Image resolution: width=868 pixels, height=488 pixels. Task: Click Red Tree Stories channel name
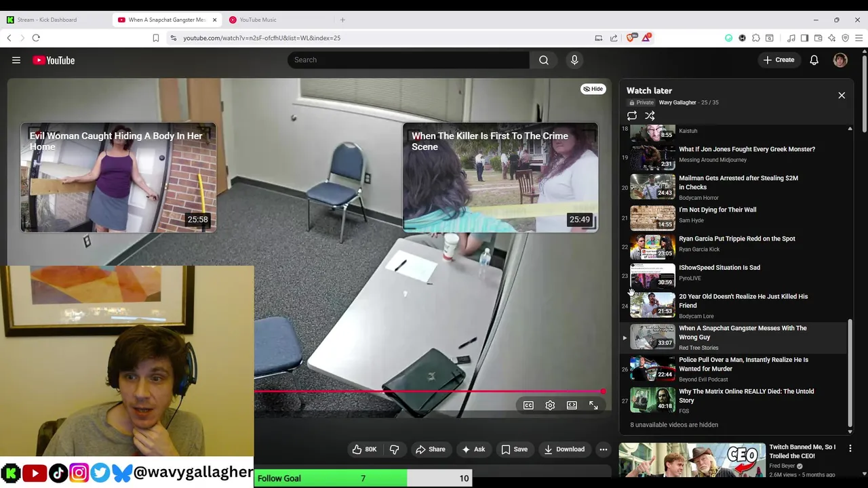[x=698, y=348]
